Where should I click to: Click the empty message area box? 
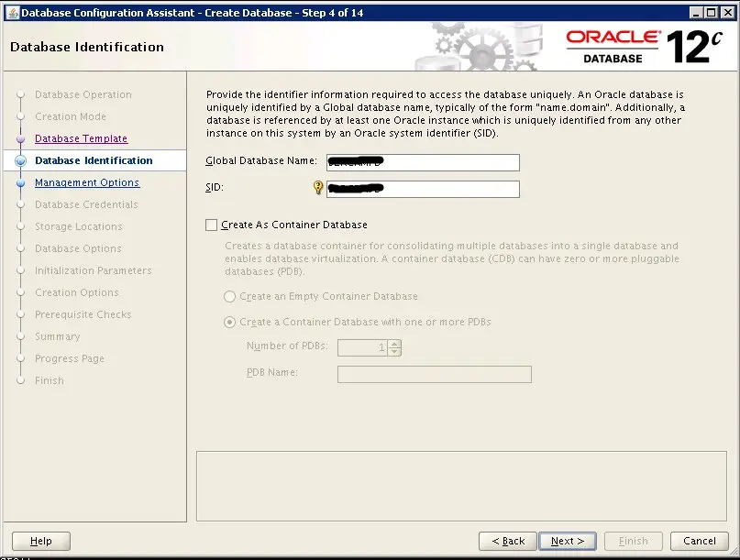click(461, 487)
